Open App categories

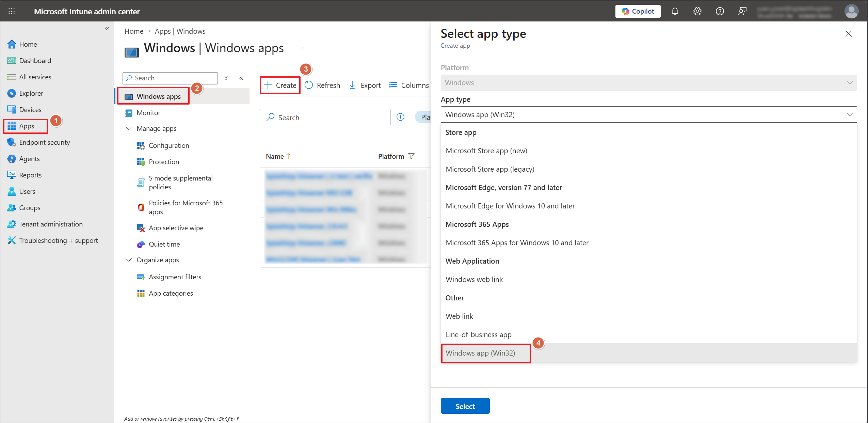pyautogui.click(x=165, y=293)
